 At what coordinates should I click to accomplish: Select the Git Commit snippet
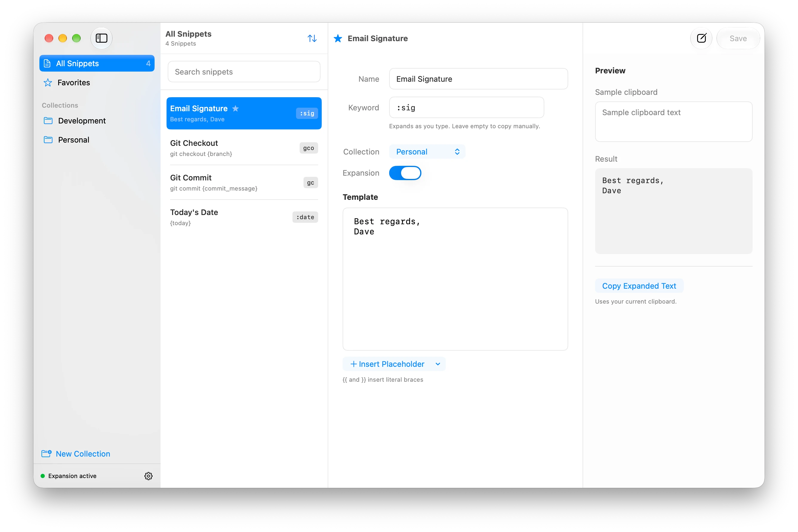(x=244, y=182)
